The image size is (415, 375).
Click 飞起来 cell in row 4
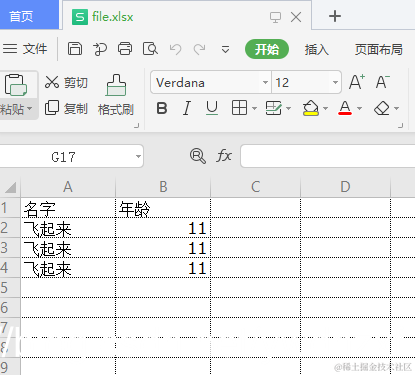tap(68, 268)
